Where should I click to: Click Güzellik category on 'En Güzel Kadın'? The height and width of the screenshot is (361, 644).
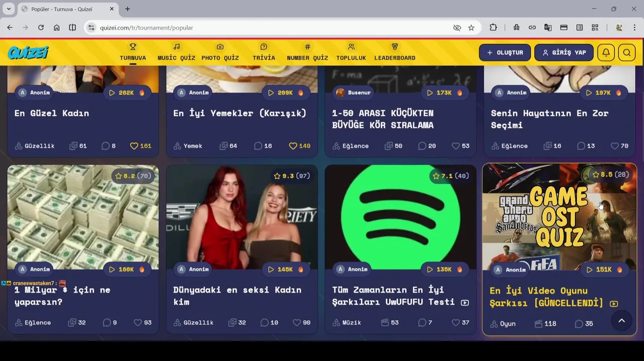coord(35,146)
